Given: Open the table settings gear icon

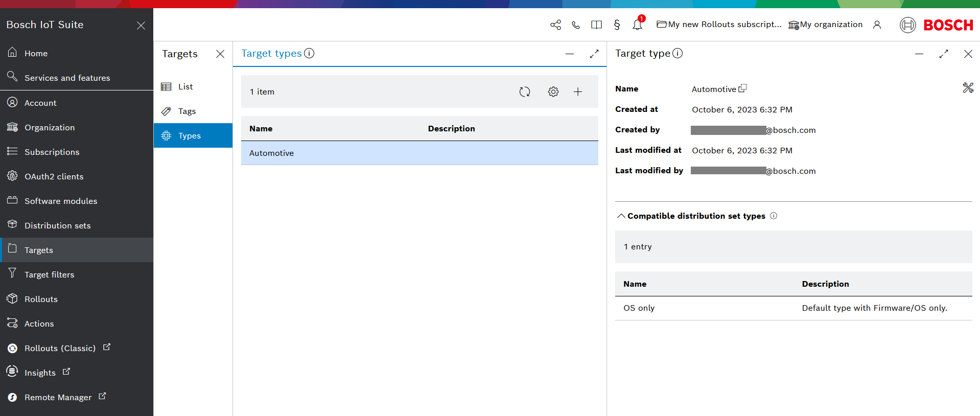Looking at the screenshot, I should point(553,92).
